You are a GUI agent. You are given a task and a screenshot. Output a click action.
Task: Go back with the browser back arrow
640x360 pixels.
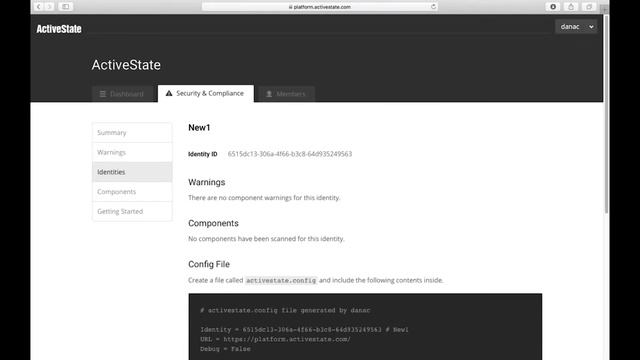(38, 7)
